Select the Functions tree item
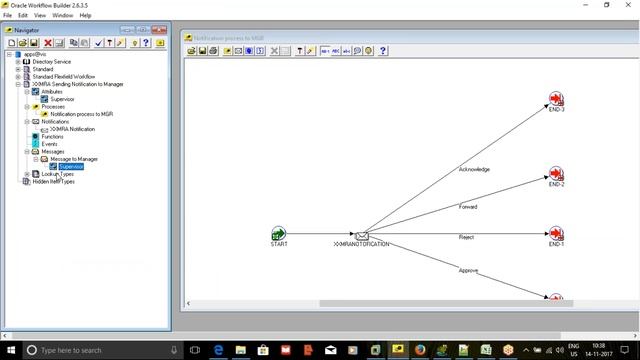640x360 pixels. tap(52, 136)
